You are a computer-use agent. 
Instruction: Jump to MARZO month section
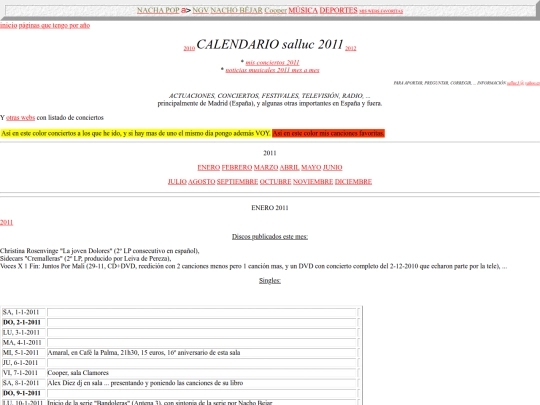266,167
